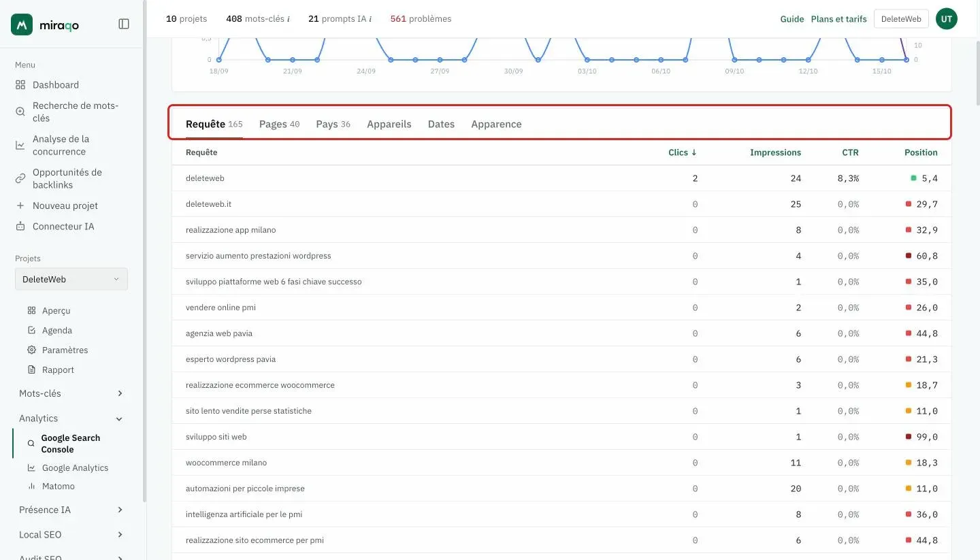Click the Google Search Console magnifier icon
The image size is (980, 560).
coord(31,444)
